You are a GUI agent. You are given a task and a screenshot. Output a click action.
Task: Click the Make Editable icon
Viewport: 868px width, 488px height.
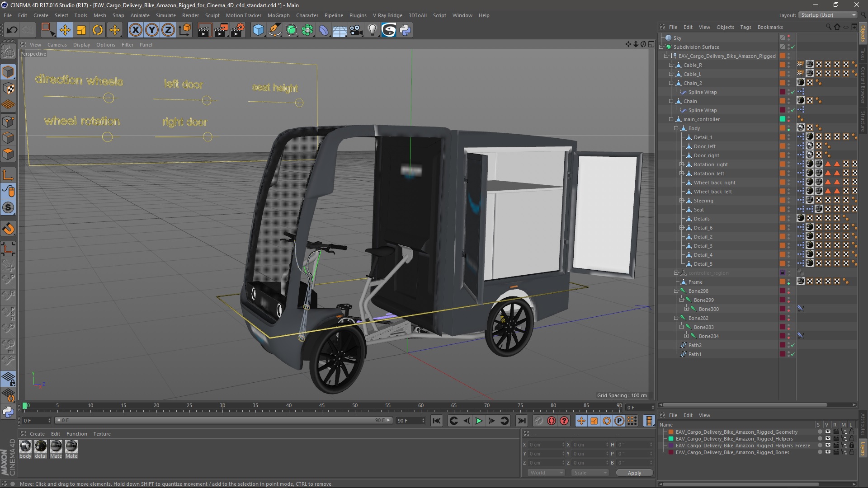click(8, 51)
